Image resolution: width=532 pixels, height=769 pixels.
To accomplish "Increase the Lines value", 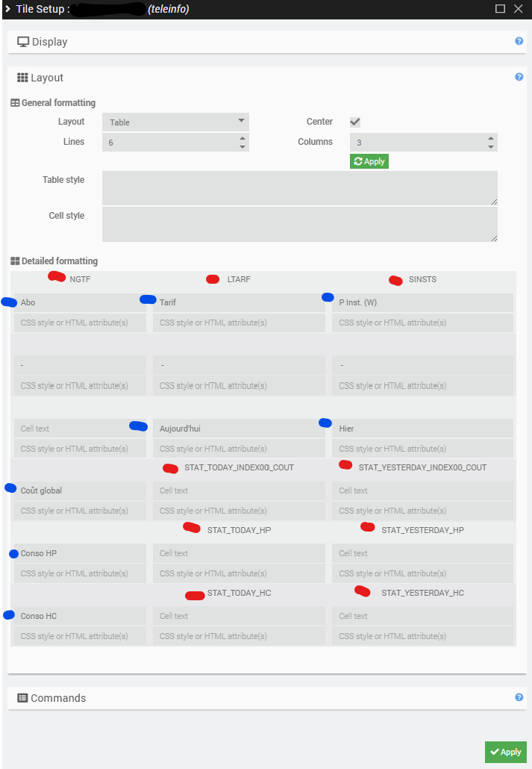I will tap(242, 138).
